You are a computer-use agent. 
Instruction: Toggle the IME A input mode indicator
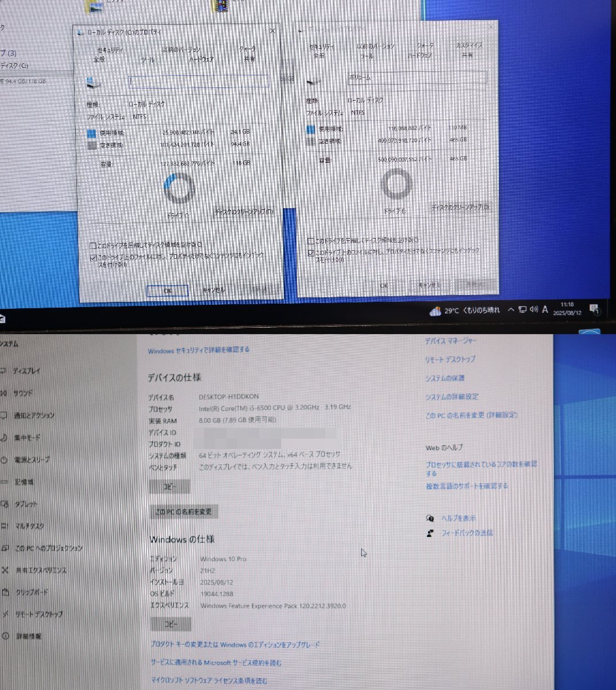[545, 310]
